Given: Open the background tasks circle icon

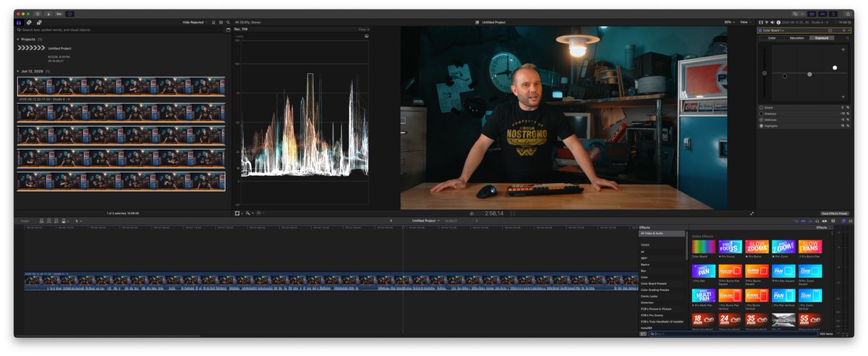Looking at the screenshot, I should click(x=69, y=14).
